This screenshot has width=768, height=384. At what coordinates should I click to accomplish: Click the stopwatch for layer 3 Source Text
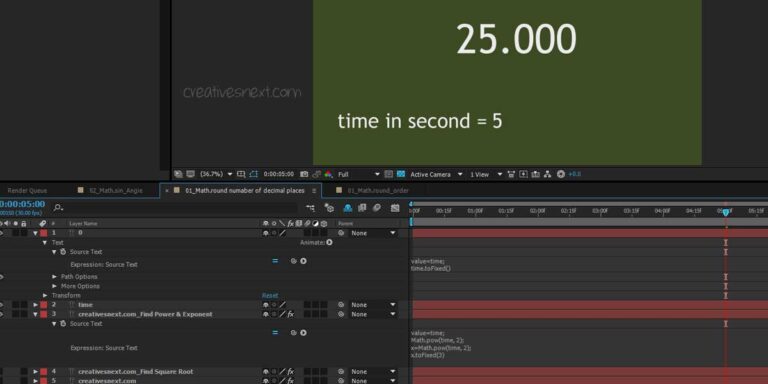pyautogui.click(x=63, y=324)
